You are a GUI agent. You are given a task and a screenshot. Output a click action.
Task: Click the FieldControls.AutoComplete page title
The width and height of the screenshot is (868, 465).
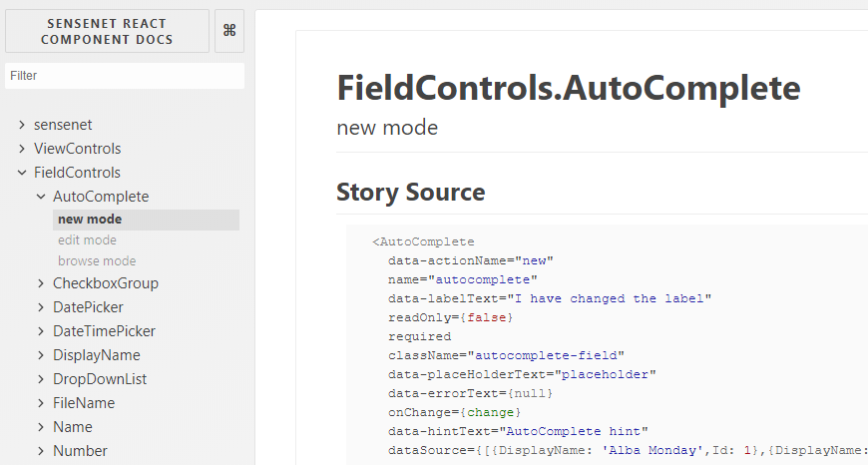(x=568, y=88)
